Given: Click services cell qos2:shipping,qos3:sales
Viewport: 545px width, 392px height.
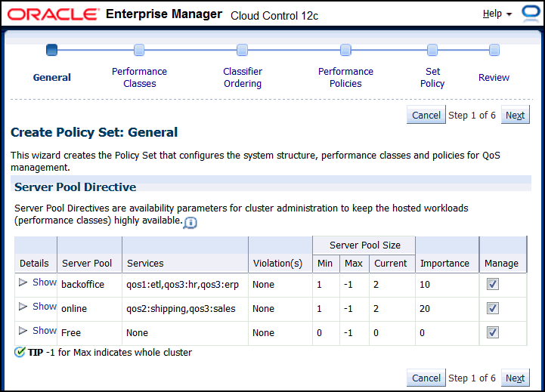Looking at the screenshot, I should pyautogui.click(x=181, y=308).
